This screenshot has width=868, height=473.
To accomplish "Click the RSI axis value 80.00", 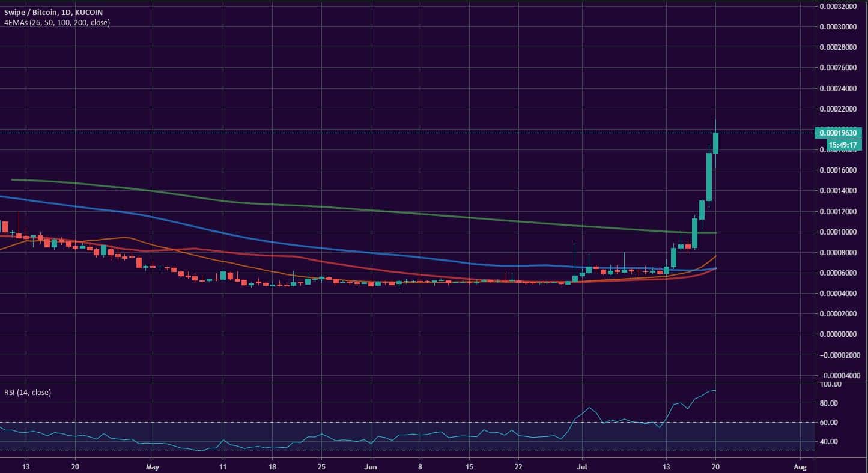I will click(x=830, y=403).
